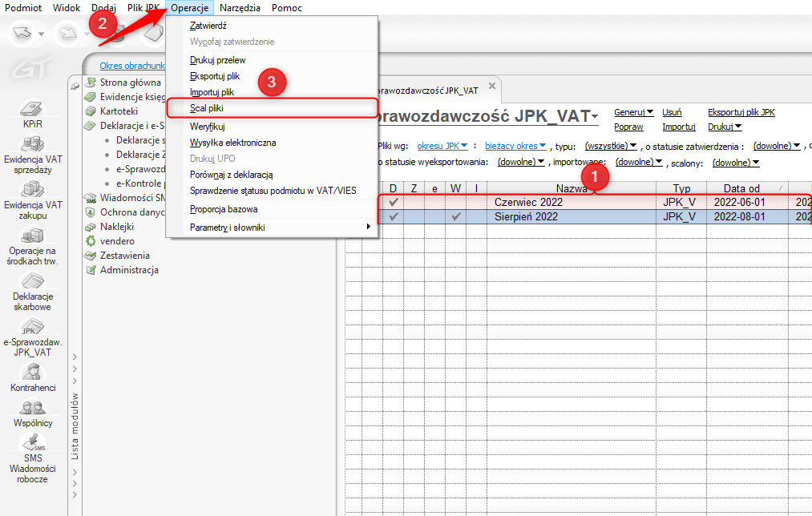Click the Popraw link
Screen dimensions: 812x516
coord(628,127)
